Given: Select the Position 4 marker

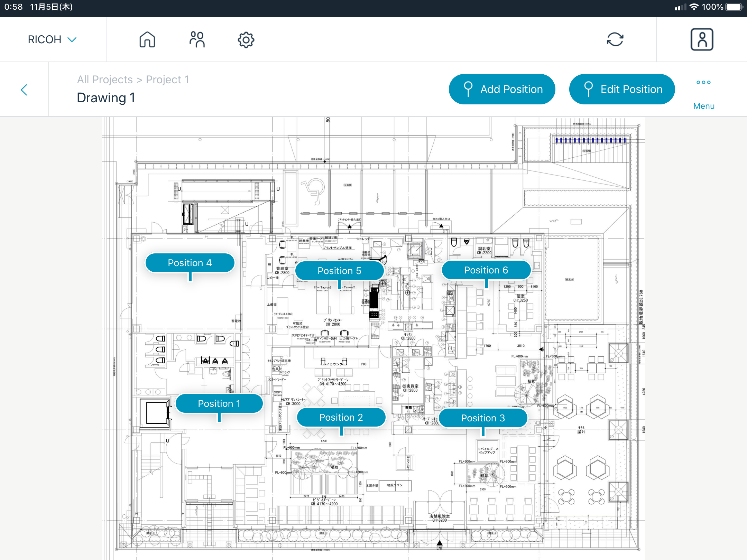Looking at the screenshot, I should pos(190,263).
